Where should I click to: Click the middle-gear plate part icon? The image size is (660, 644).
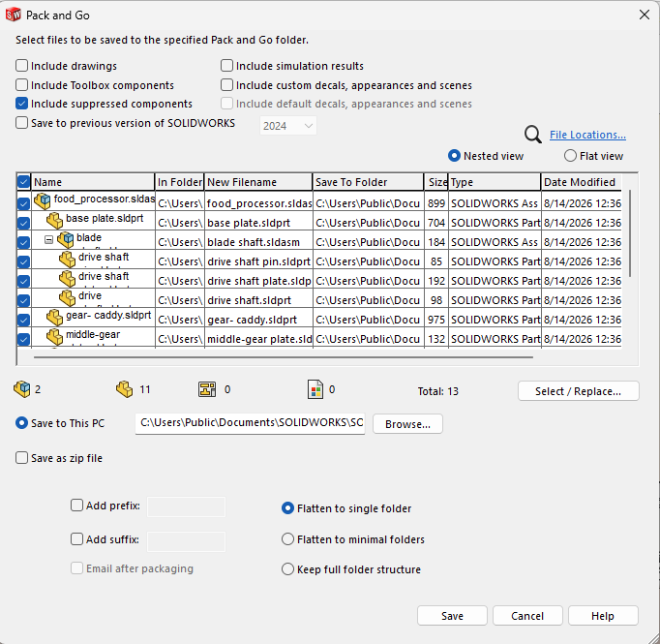(54, 337)
